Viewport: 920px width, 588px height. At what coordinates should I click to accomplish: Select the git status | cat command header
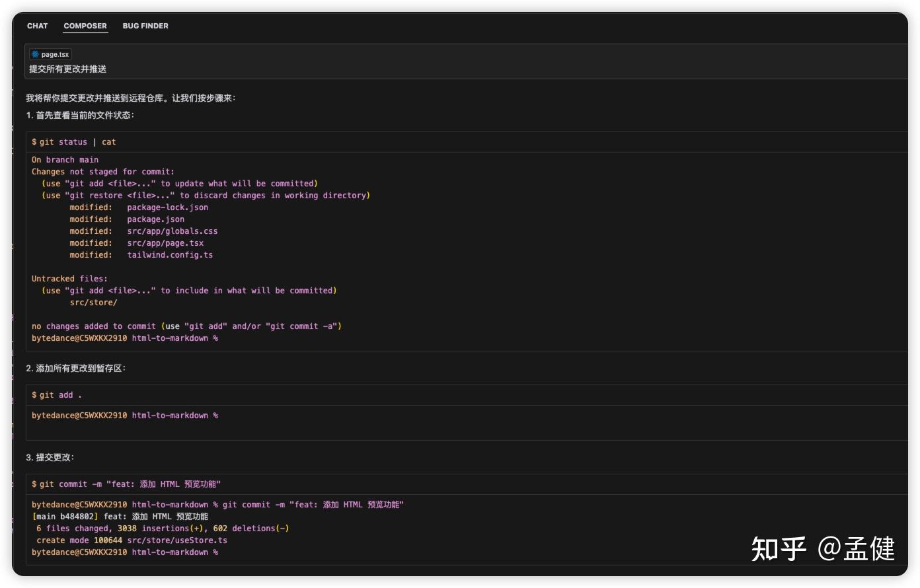73,141
